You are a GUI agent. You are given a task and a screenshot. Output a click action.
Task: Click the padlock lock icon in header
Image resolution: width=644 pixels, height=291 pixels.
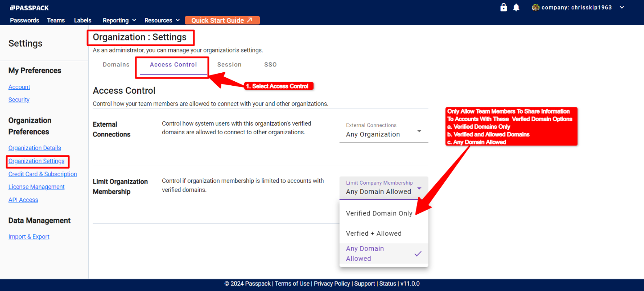[x=504, y=7]
